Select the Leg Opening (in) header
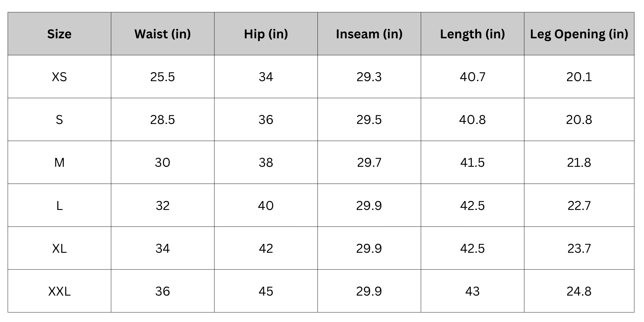This screenshot has height=322, width=644. 579,34
